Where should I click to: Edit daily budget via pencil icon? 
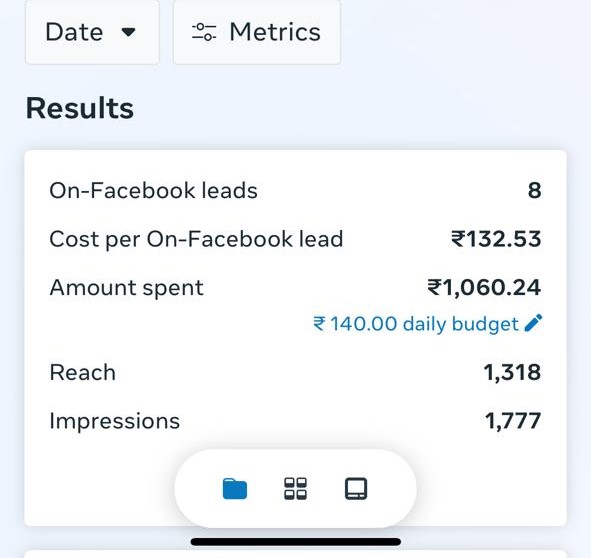[x=533, y=323]
